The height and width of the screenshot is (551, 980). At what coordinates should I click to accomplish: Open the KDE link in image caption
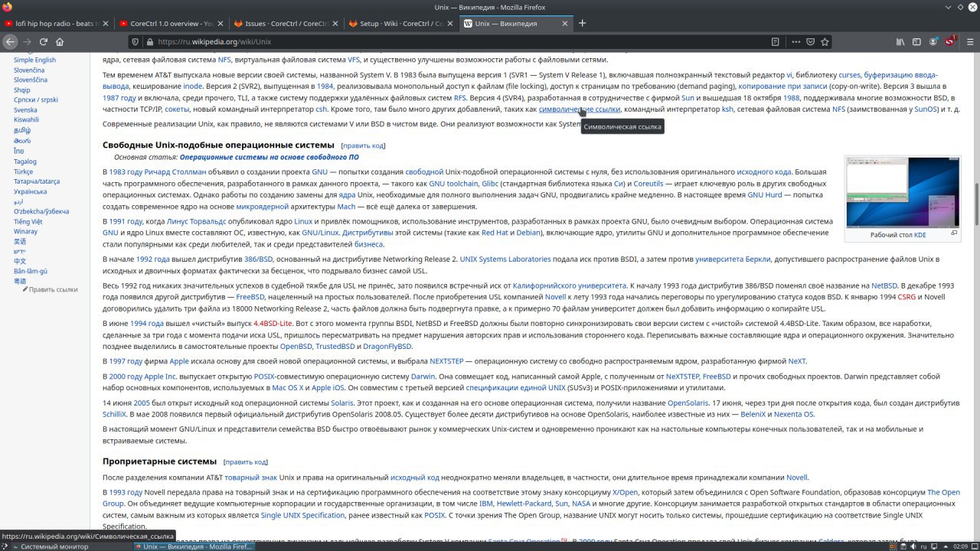pos(920,235)
